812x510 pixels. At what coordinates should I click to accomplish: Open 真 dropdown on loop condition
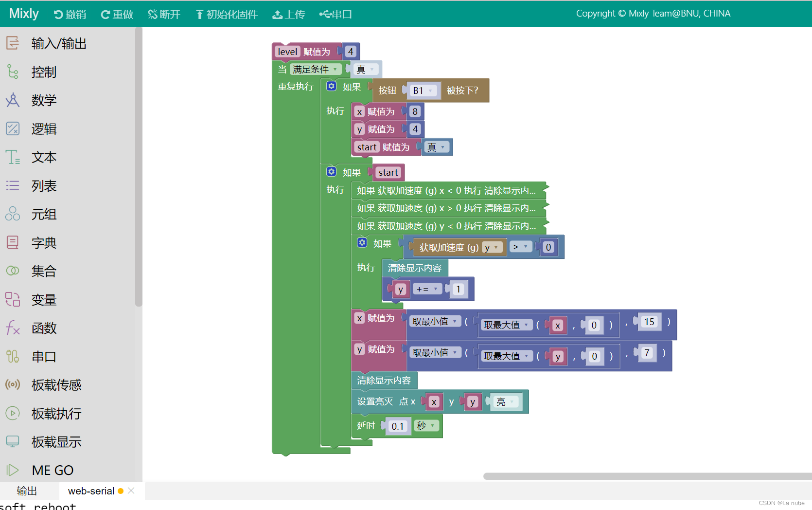[x=366, y=69]
